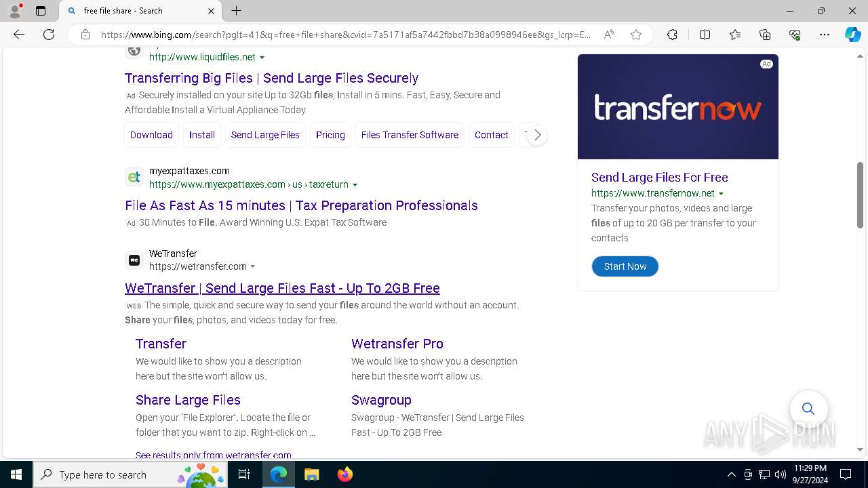Viewport: 868px width, 488px height.
Task: Open 'File As Fast As 15 minutes' link
Action: 301,205
